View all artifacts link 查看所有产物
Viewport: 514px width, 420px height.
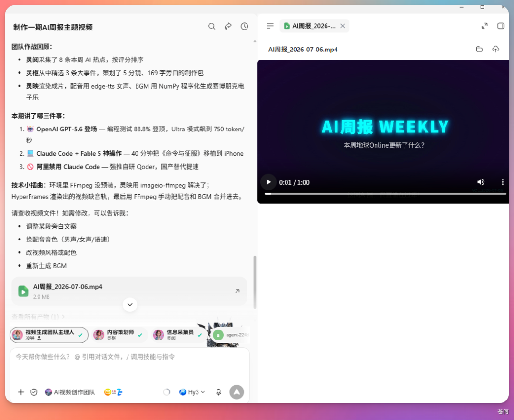point(38,316)
